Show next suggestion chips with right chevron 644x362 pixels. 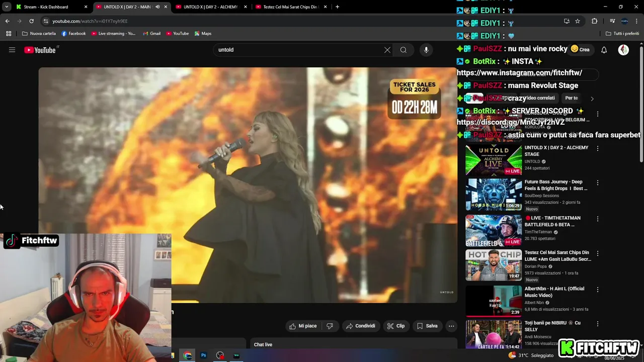pos(592,99)
